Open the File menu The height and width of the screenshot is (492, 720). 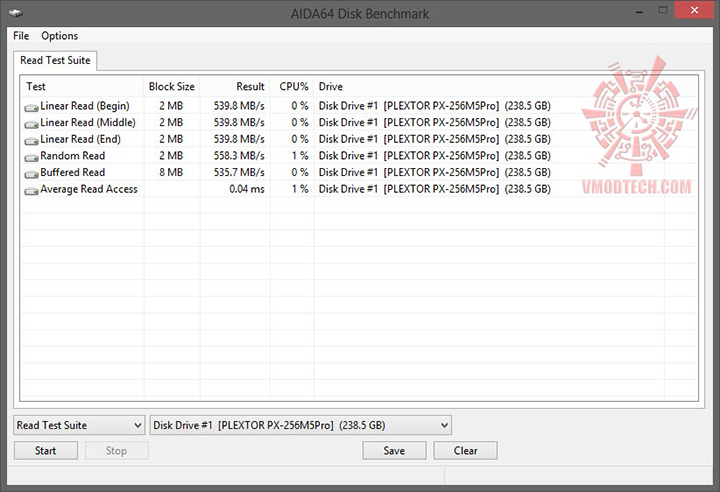coord(21,36)
